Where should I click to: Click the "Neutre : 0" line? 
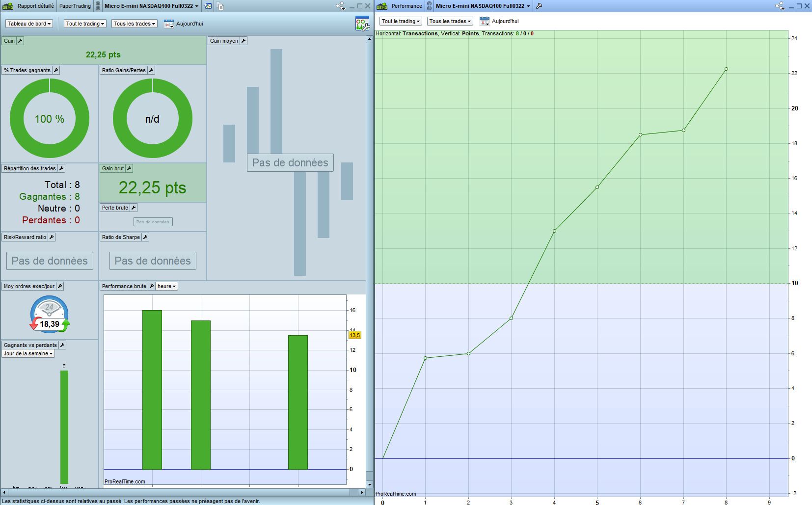pyautogui.click(x=59, y=208)
